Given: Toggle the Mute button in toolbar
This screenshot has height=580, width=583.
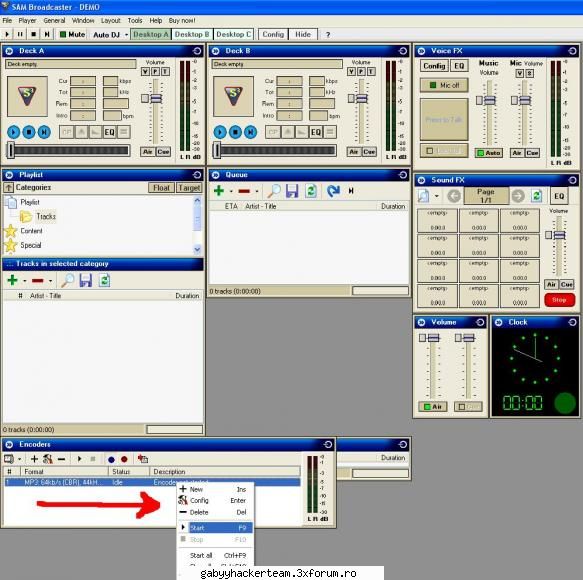Looking at the screenshot, I should point(73,34).
